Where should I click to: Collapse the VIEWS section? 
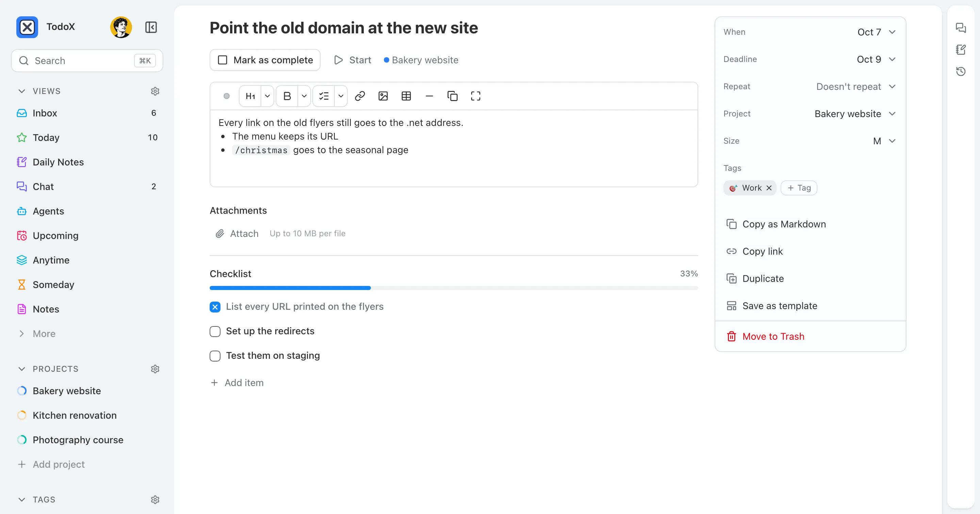pyautogui.click(x=22, y=91)
